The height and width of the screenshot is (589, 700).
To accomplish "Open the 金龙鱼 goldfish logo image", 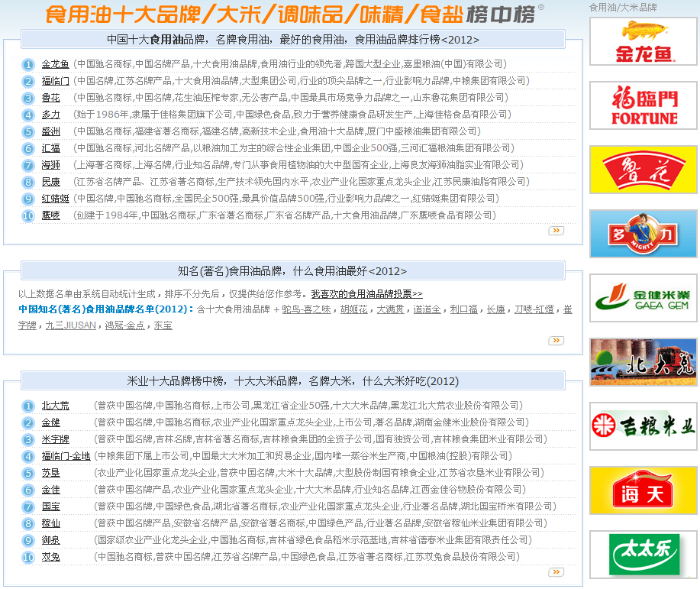I will click(644, 41).
